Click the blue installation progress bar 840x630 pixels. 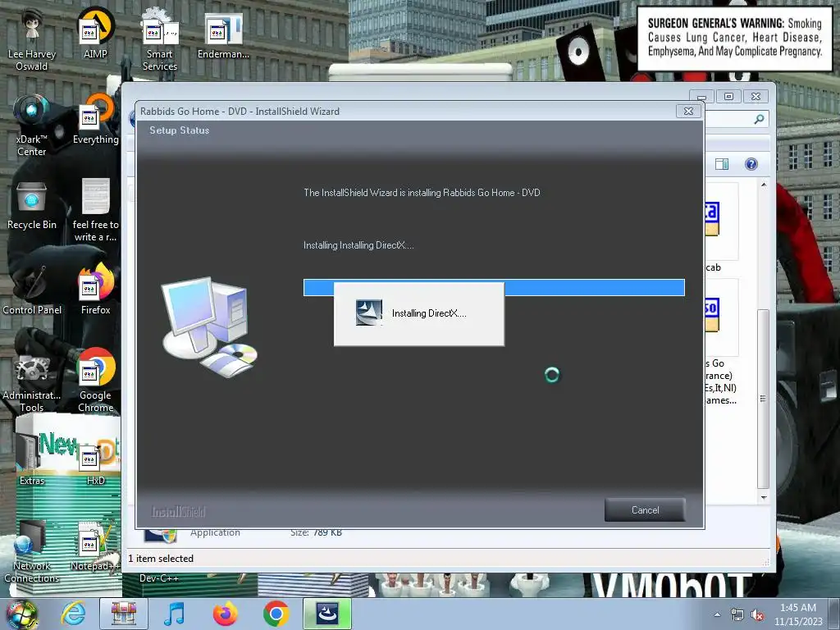(x=493, y=287)
